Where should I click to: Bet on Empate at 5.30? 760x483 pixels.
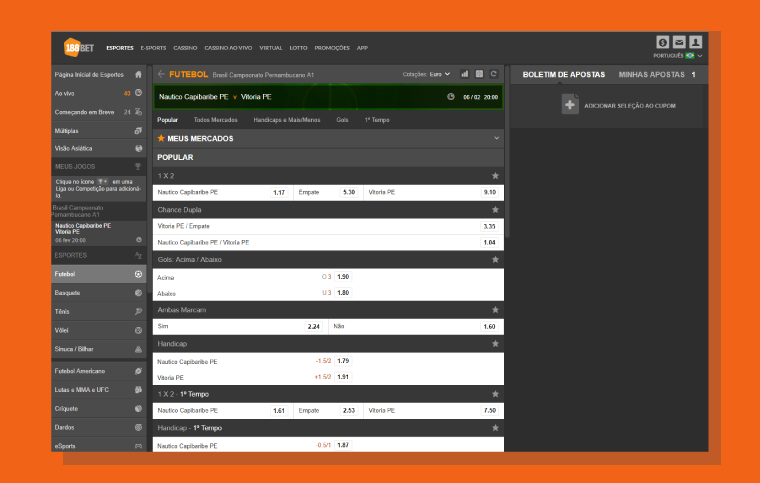(349, 192)
